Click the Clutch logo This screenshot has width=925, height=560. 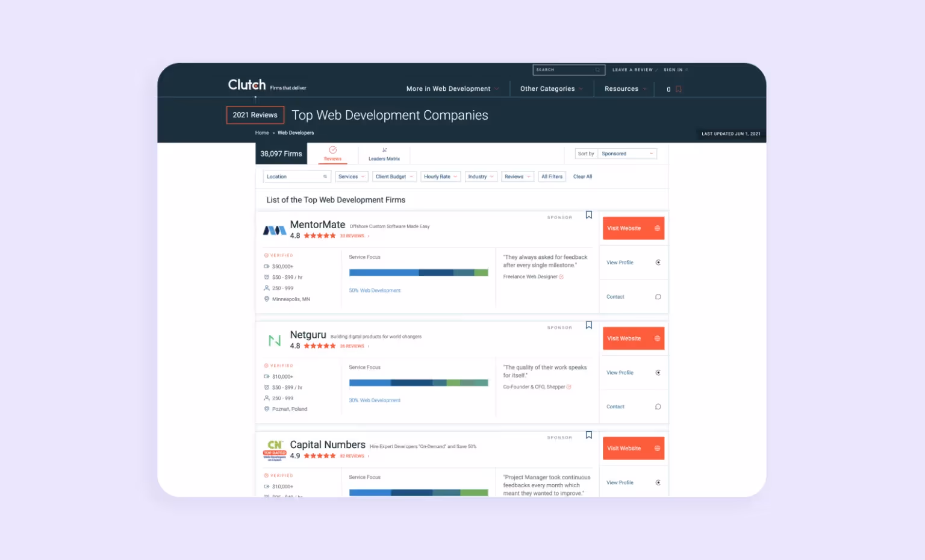247,85
